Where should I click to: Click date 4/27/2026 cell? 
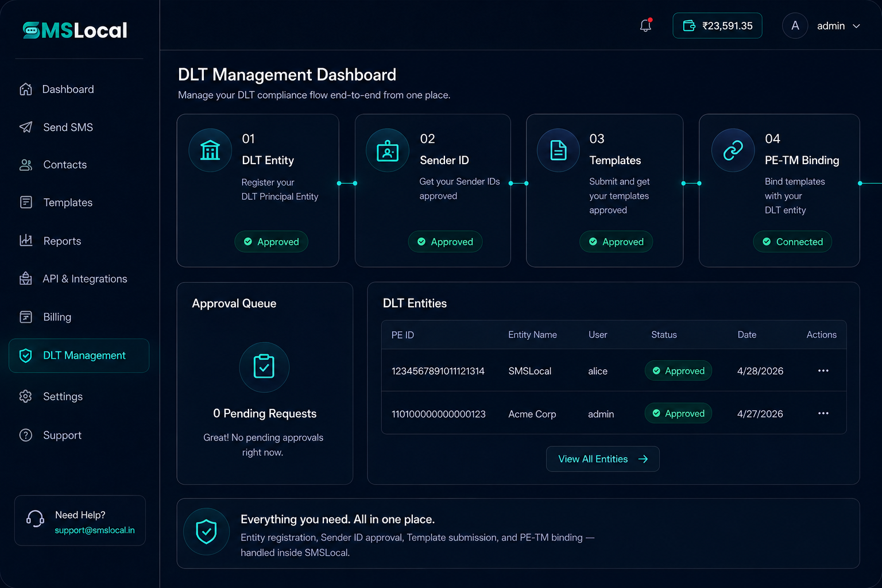pyautogui.click(x=760, y=414)
